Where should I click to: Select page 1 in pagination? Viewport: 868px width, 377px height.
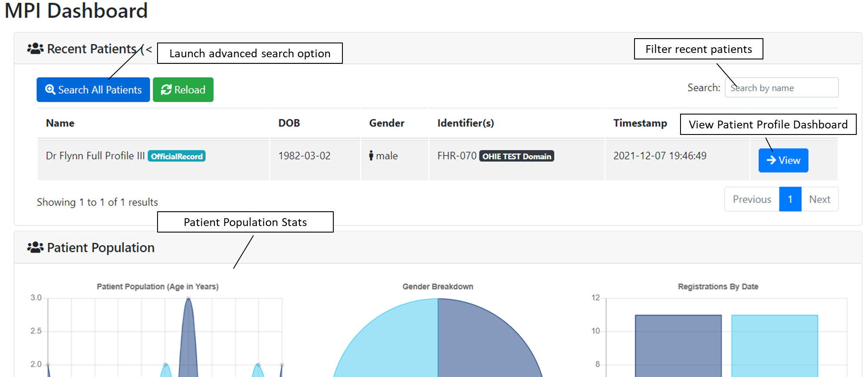click(790, 199)
